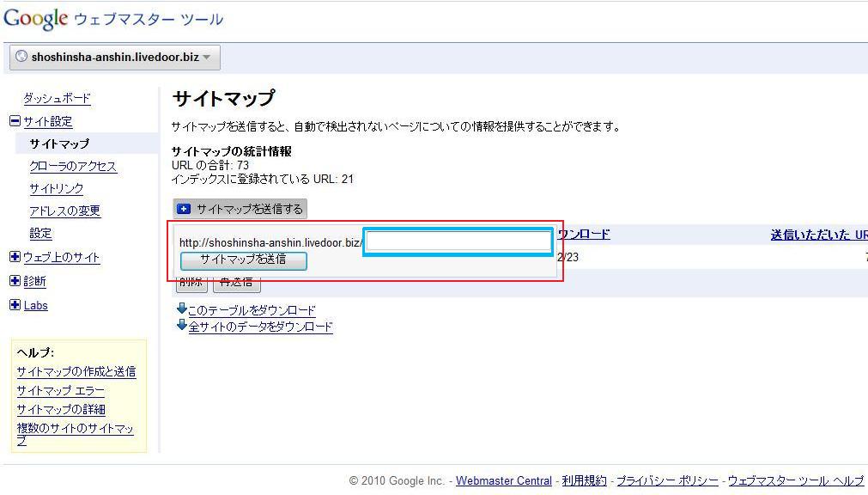Click the globe icon beside the site name
Screen dimensions: 868x495
[21, 56]
